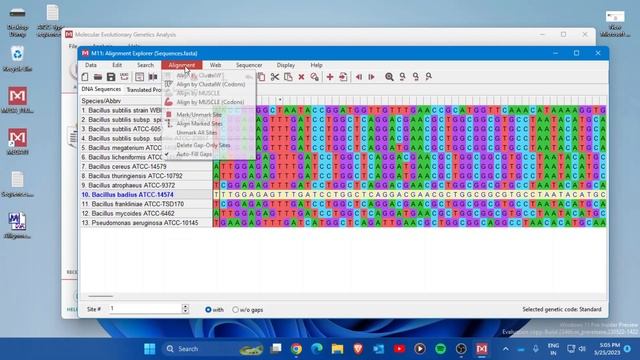The image size is (640, 360).
Task: Select the Mark/Unmark Site menu entry
Action: (x=199, y=115)
